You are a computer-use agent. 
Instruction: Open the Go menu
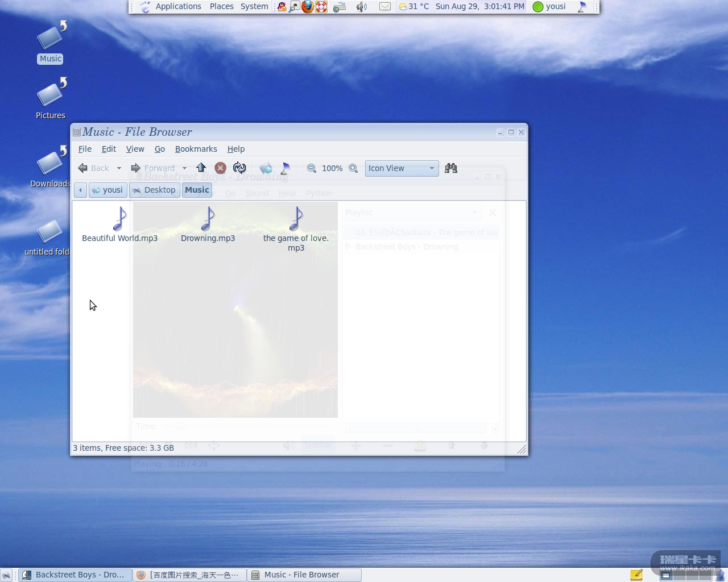pos(160,149)
